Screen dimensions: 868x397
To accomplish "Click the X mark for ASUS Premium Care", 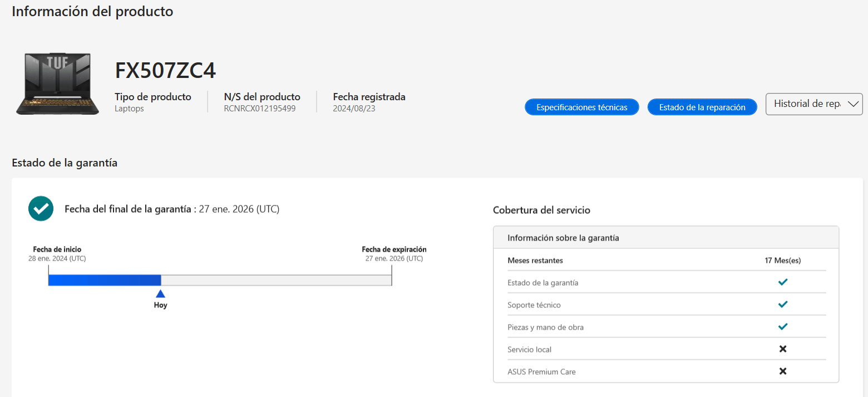I will pos(783,371).
